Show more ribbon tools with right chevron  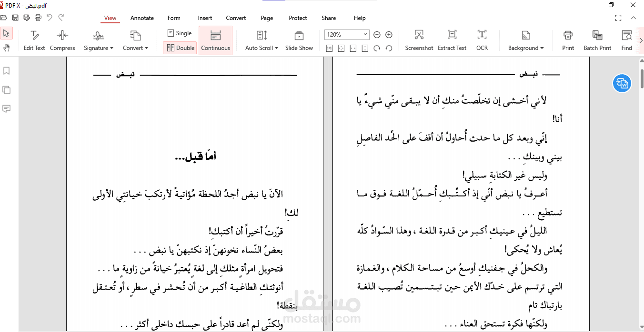tap(641, 40)
